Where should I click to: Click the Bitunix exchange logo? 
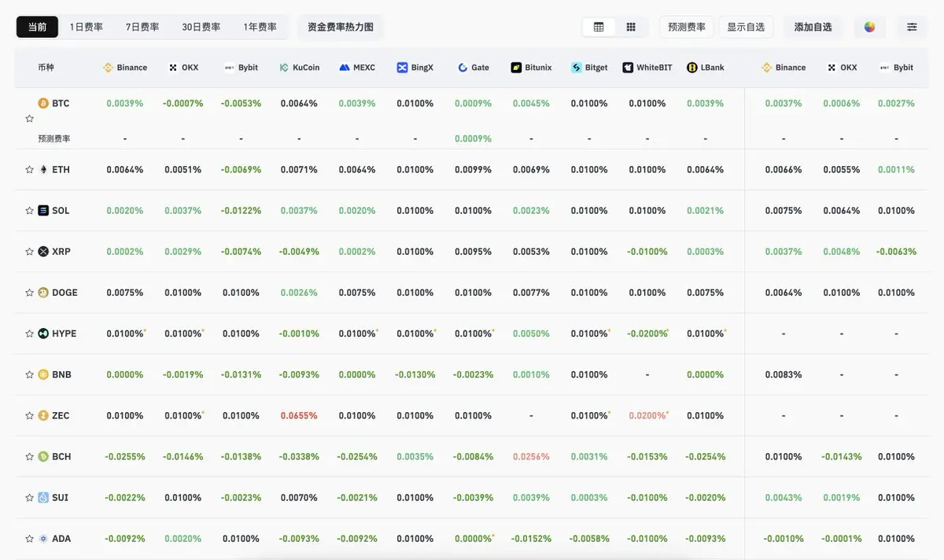(516, 68)
